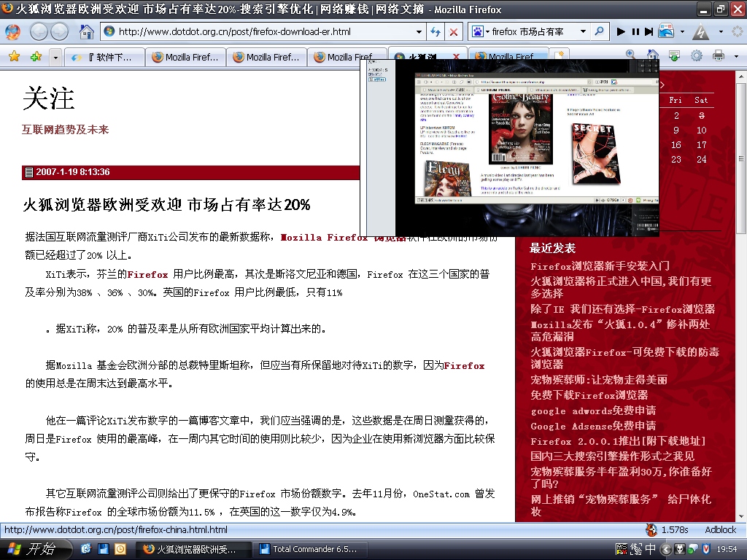Screen dimensions: 747x560
Task: Click the Firefox logo menu icon
Action: [12, 32]
